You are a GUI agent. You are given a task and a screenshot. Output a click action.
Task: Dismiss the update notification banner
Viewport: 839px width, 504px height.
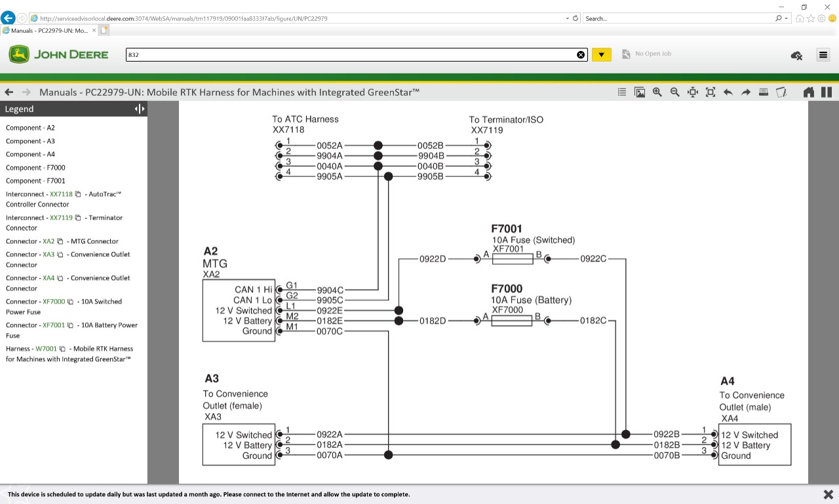pos(827,494)
